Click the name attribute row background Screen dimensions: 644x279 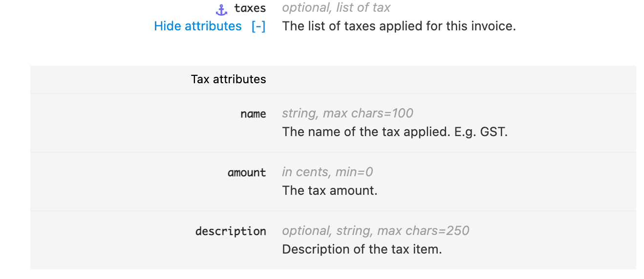click(x=333, y=123)
